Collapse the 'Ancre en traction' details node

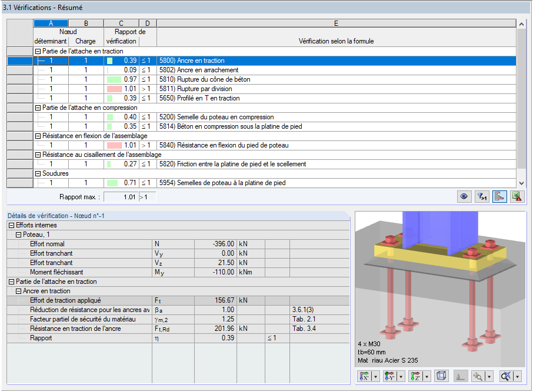(x=19, y=291)
